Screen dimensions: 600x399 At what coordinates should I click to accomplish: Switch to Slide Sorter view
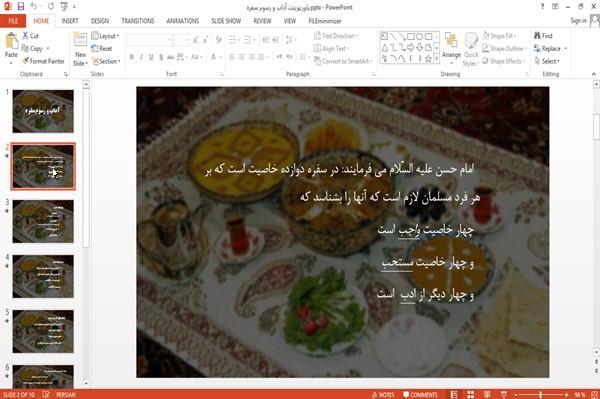pos(471,395)
